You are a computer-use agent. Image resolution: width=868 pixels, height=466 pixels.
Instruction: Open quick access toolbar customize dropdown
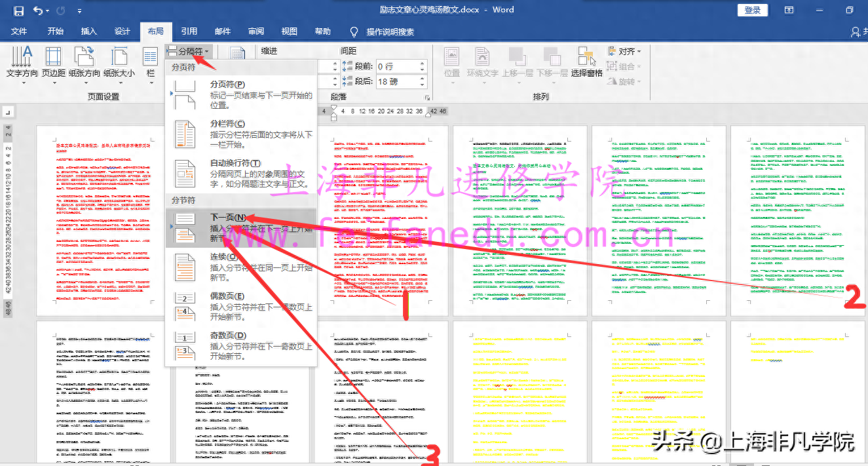(x=78, y=10)
